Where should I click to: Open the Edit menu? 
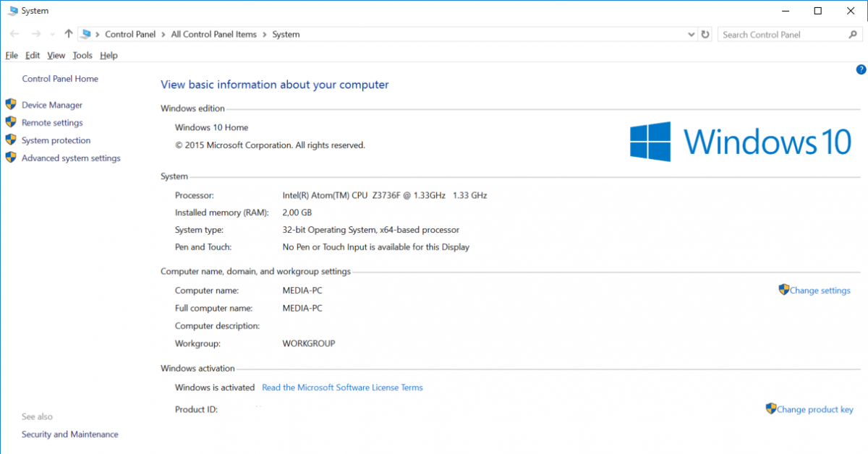click(33, 55)
